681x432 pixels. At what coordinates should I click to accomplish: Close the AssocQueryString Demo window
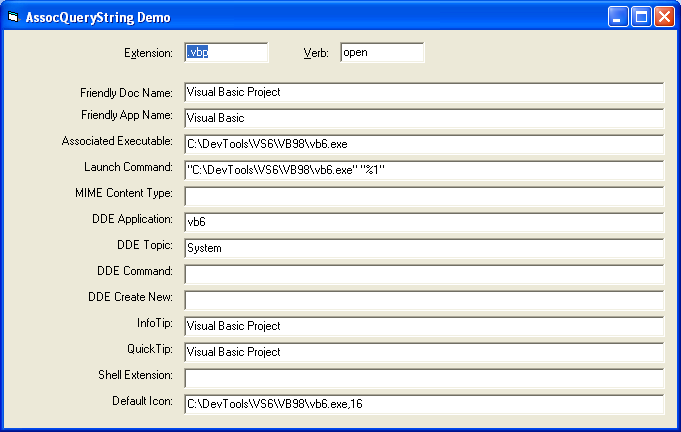664,17
